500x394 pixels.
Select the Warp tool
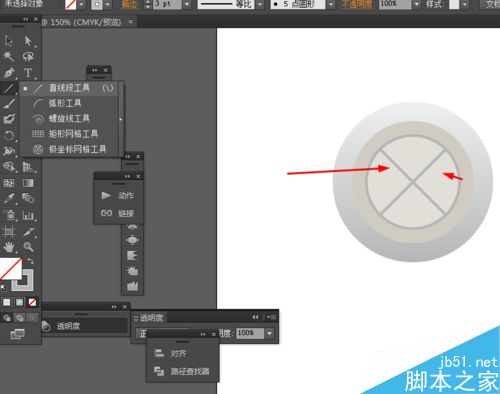click(x=9, y=151)
